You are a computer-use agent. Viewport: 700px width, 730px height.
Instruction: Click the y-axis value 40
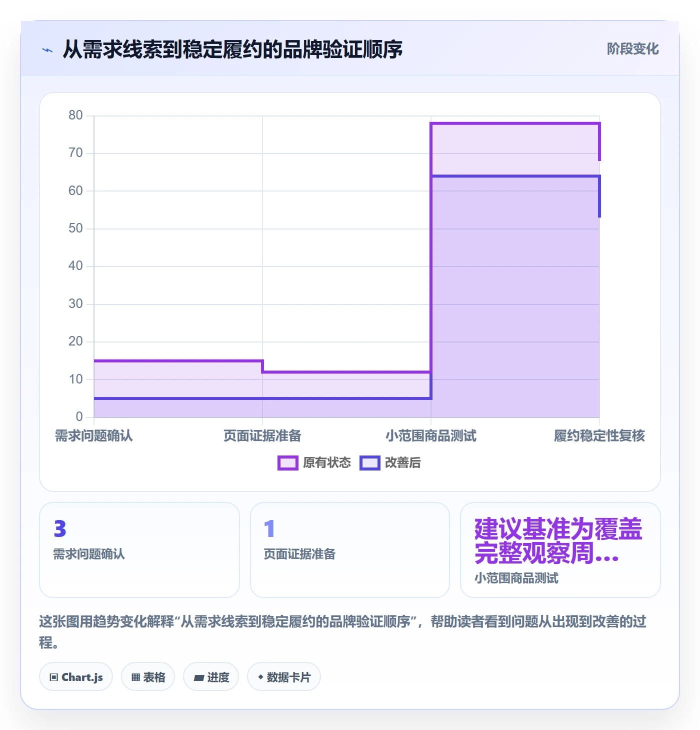(x=75, y=266)
